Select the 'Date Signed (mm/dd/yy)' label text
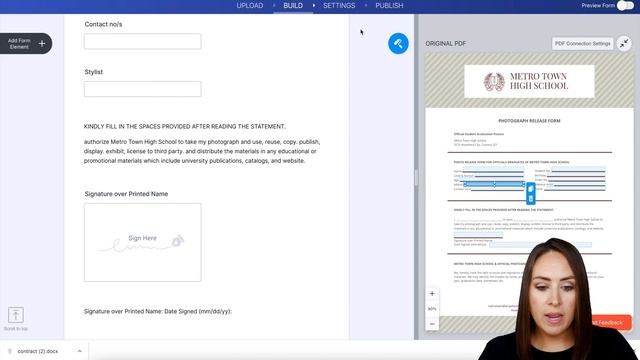The height and width of the screenshot is (360, 640). click(x=198, y=311)
